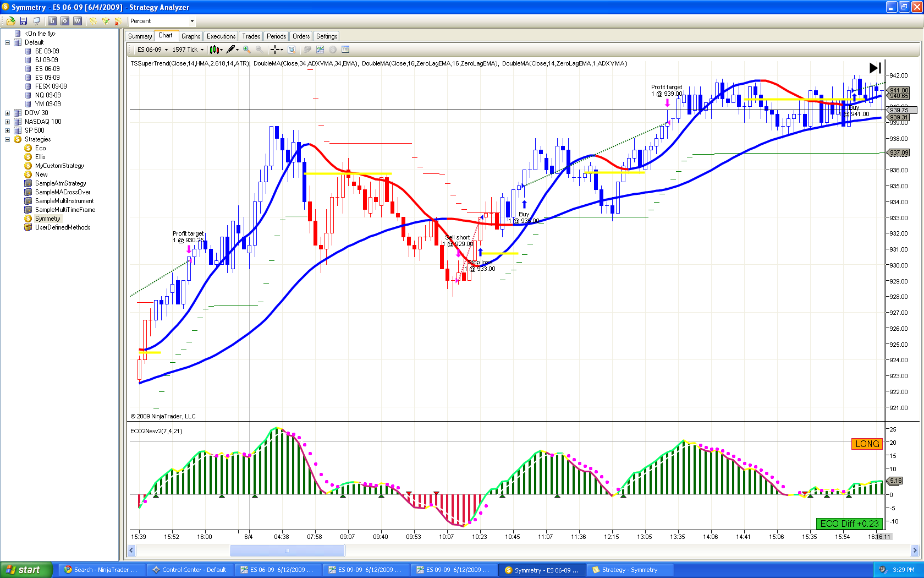The image size is (924, 578).
Task: Click the system tray icon beside the clock
Action: 883,570
